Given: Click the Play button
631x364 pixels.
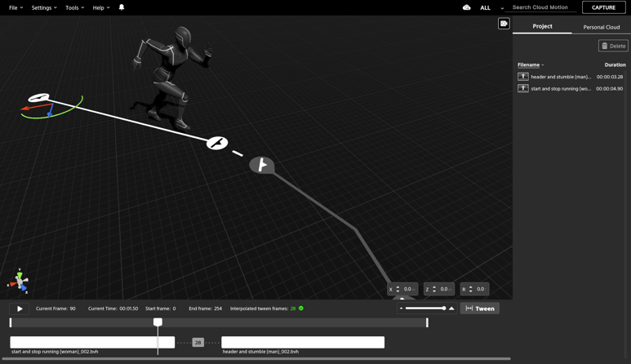Looking at the screenshot, I should tap(20, 309).
